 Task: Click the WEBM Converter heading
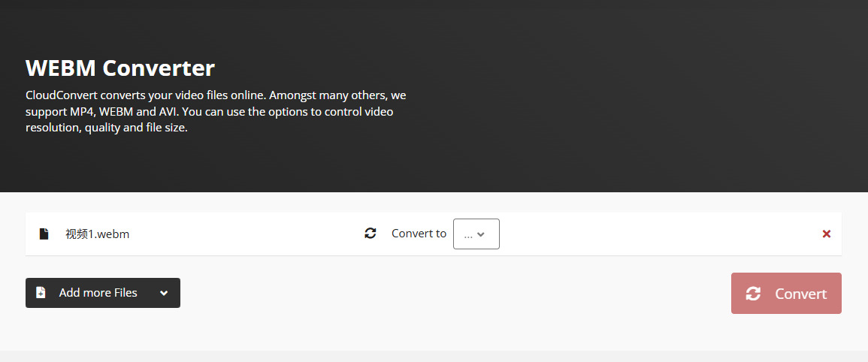[120, 68]
